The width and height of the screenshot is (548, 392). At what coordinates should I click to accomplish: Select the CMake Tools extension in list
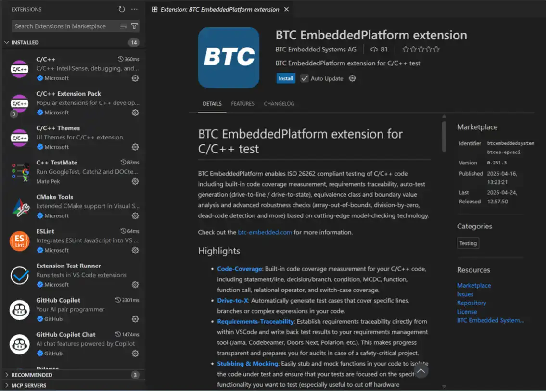point(72,206)
